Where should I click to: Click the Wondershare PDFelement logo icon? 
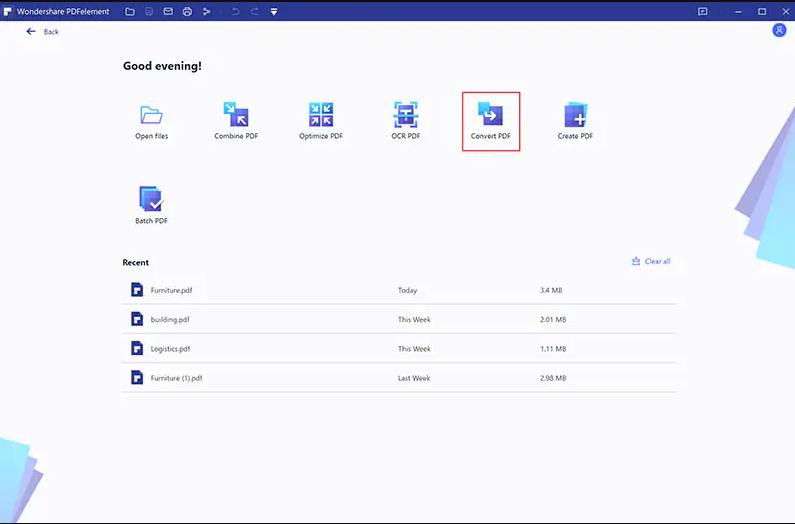(x=8, y=11)
